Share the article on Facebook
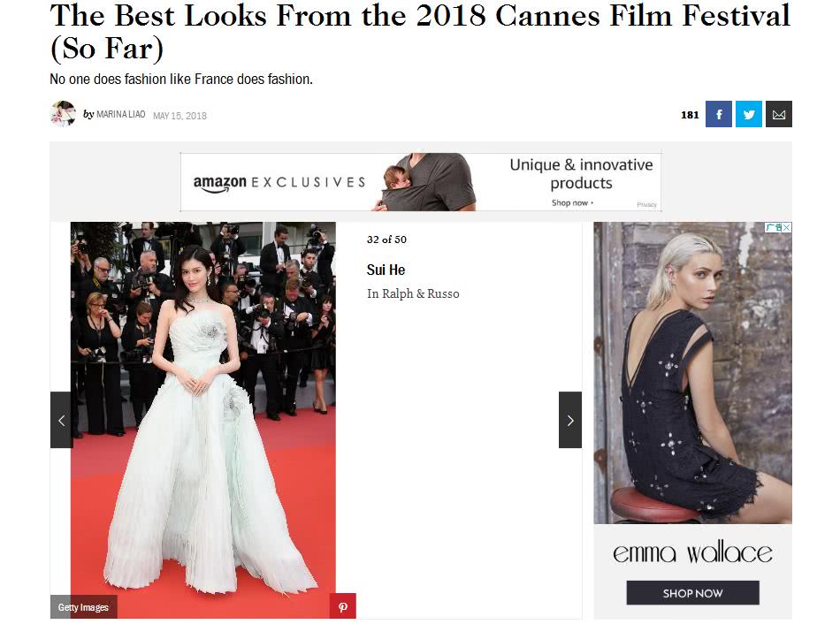Image resolution: width=840 pixels, height=624 pixels. point(718,114)
